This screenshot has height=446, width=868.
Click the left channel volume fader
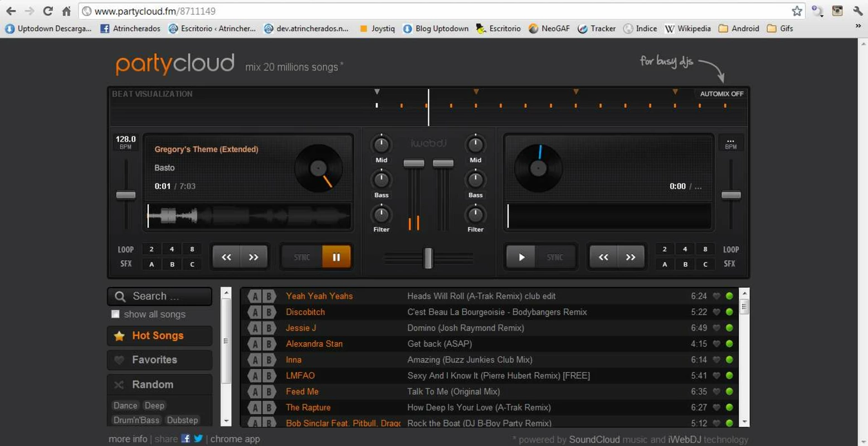pos(413,163)
